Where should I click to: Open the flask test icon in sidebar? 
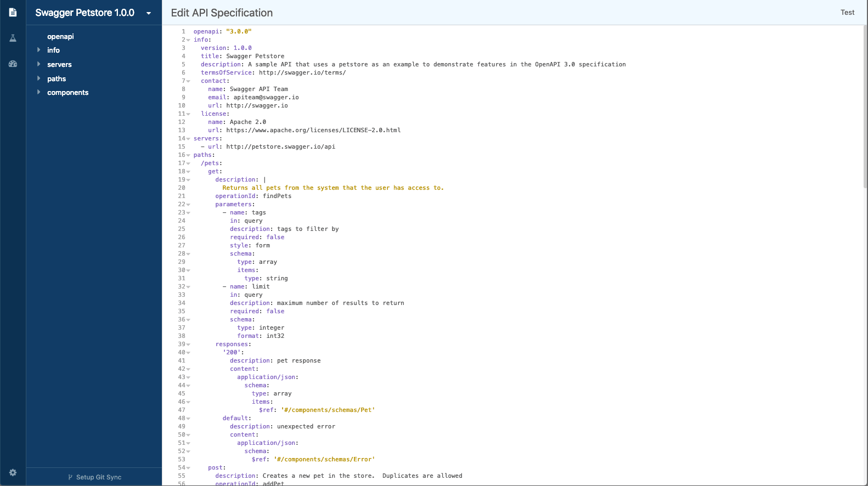pos(13,38)
